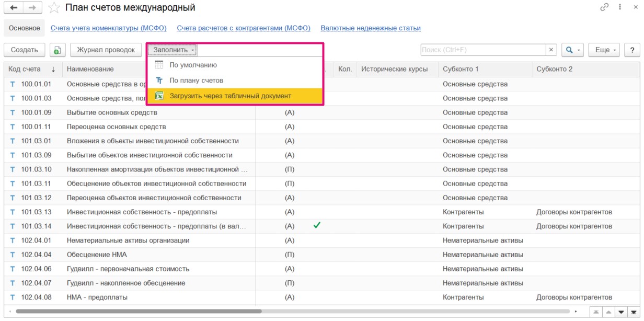Click into the Поиск (Ctrl+F) search field

pos(483,50)
